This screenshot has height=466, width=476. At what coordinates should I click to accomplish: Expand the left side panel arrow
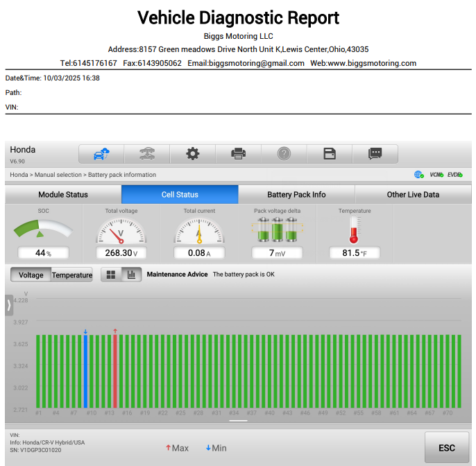pos(8,305)
